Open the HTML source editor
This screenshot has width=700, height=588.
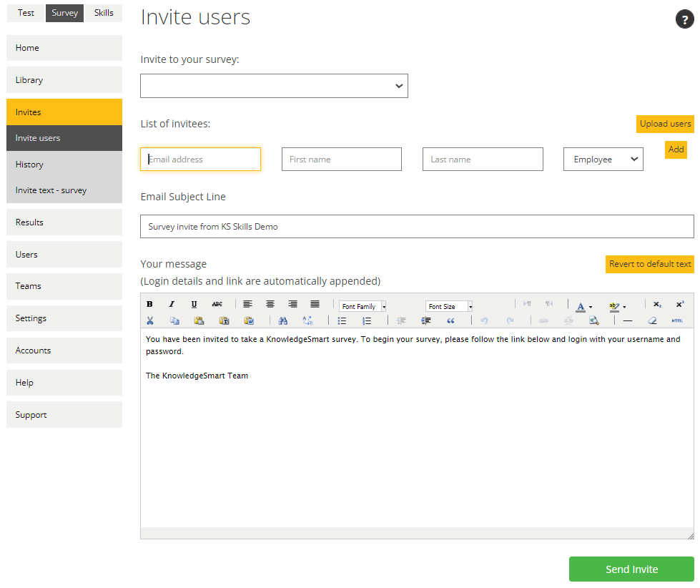pos(677,320)
